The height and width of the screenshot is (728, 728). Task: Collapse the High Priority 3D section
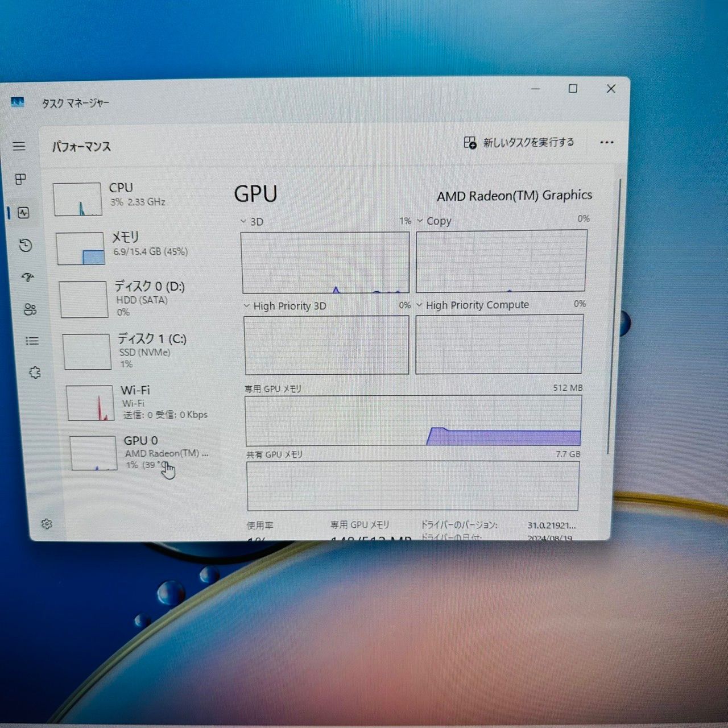(246, 306)
